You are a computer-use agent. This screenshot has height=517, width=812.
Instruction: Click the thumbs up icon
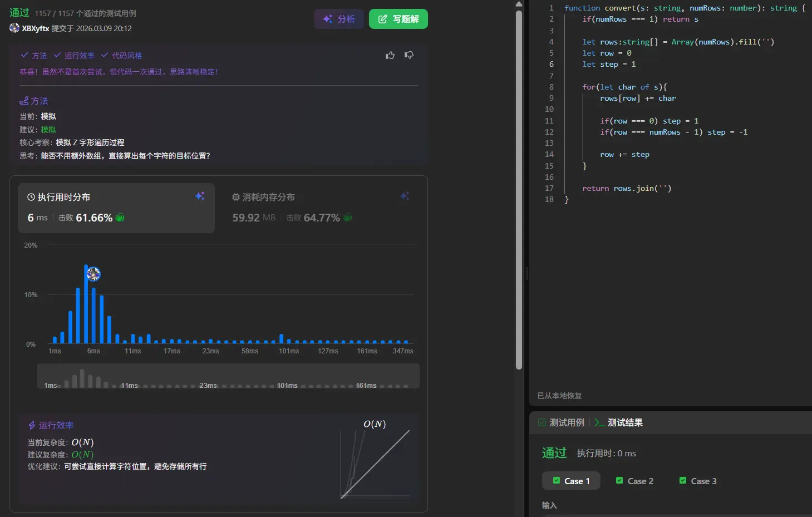point(390,55)
